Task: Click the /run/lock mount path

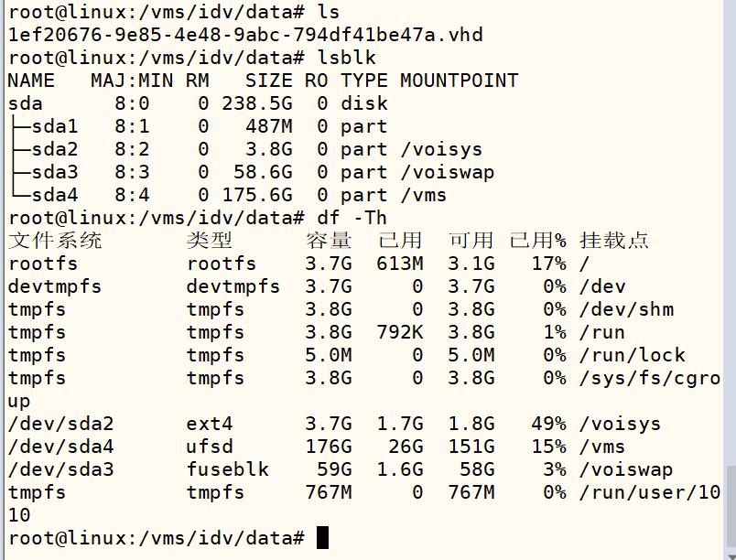Action: [633, 355]
